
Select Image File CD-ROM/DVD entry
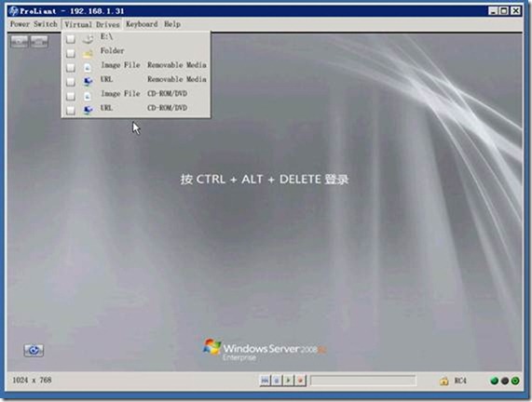136,94
